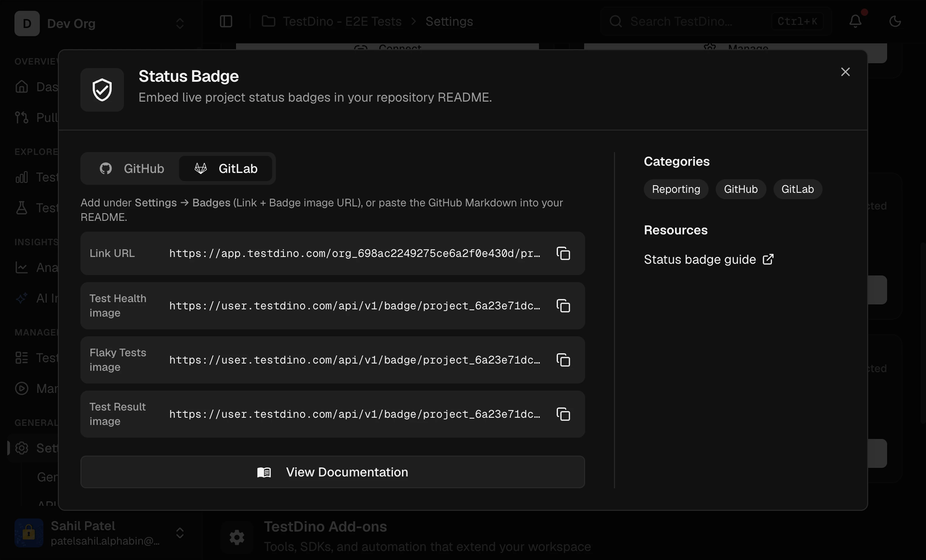Click the View Documentation button
Image resolution: width=926 pixels, height=560 pixels.
pos(333,472)
